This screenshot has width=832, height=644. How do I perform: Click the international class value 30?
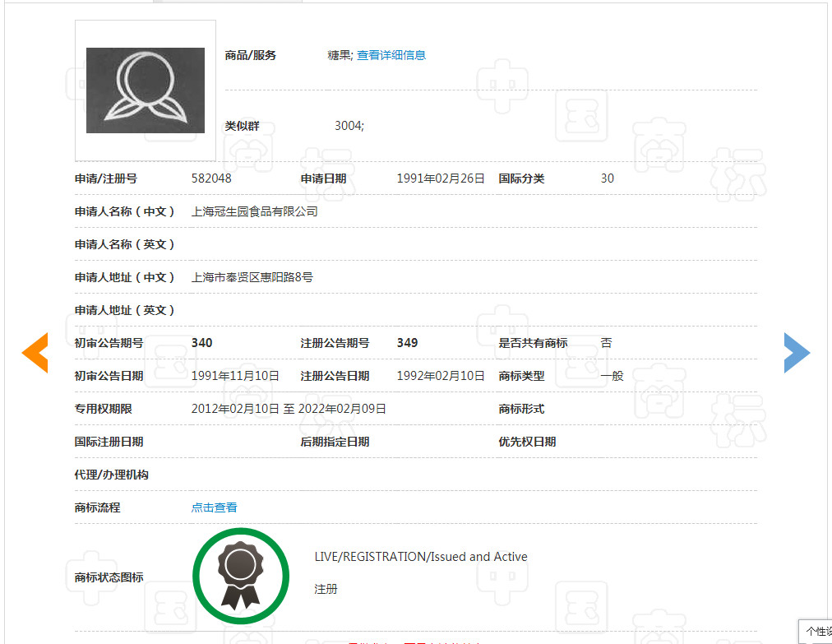pos(607,178)
